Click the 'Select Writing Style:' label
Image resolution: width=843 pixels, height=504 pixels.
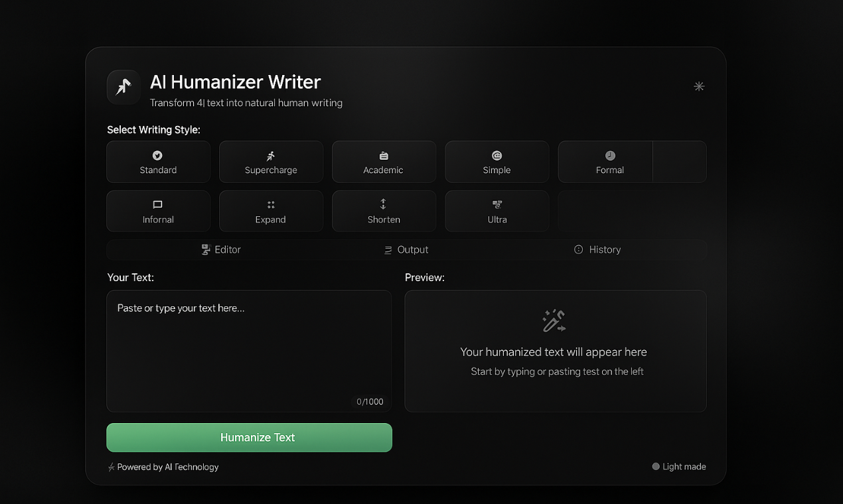coord(153,130)
